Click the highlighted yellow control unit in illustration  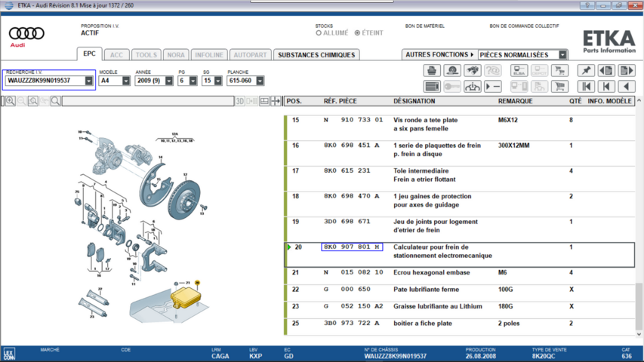(186, 298)
